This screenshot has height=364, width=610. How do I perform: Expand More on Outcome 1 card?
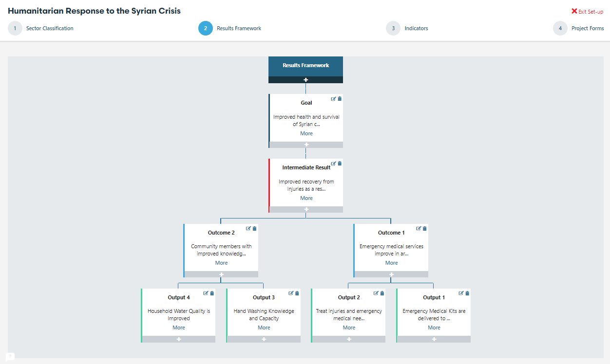391,263
